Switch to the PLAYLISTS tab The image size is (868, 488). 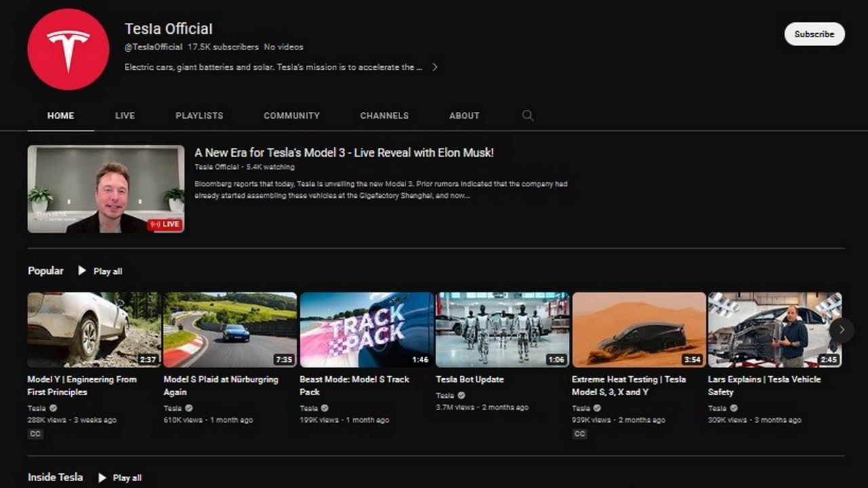pyautogui.click(x=199, y=115)
